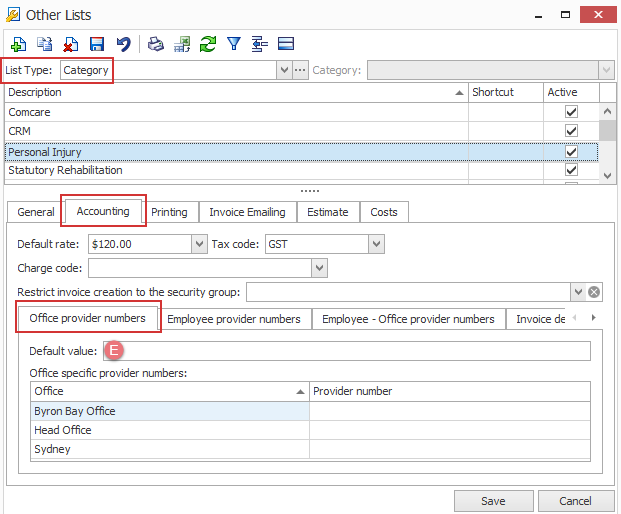The image size is (621, 514).
Task: Toggle Active checkbox for Comcare
Action: point(572,112)
